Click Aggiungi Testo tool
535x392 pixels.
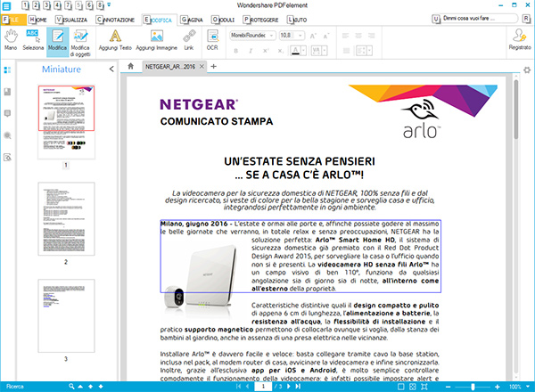pos(115,40)
